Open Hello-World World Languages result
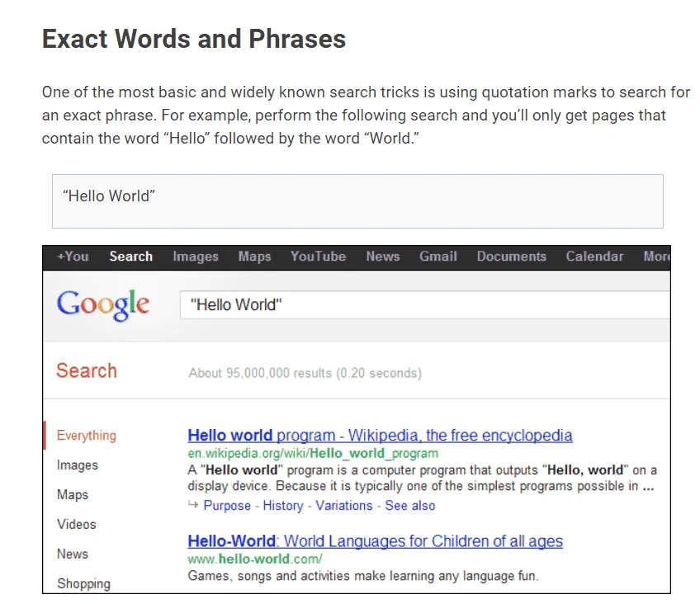700x604 pixels. click(375, 541)
